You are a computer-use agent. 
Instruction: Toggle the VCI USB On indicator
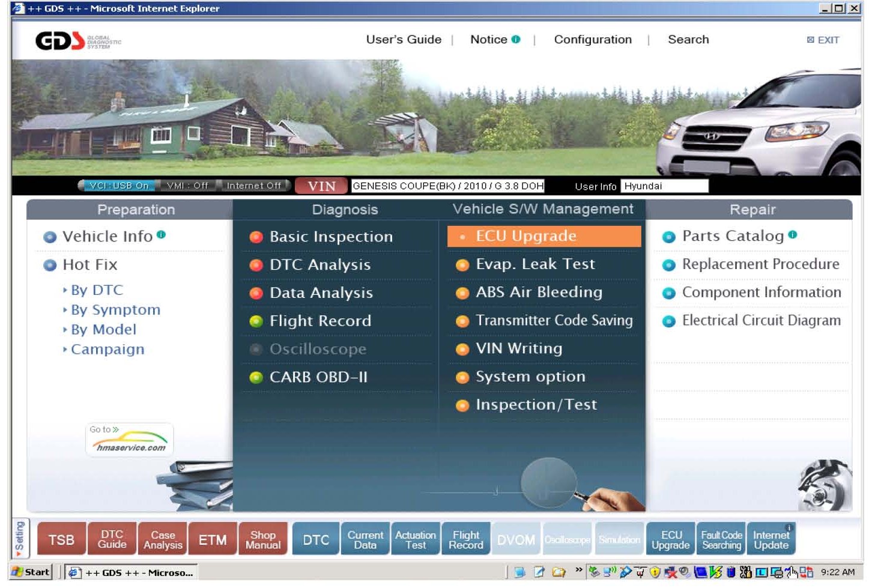pos(118,186)
